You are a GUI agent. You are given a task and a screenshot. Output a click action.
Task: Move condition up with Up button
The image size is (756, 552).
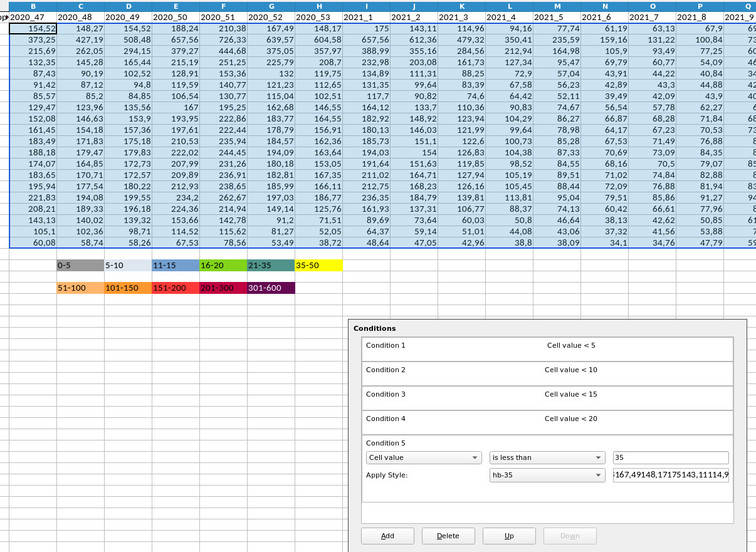point(509,536)
